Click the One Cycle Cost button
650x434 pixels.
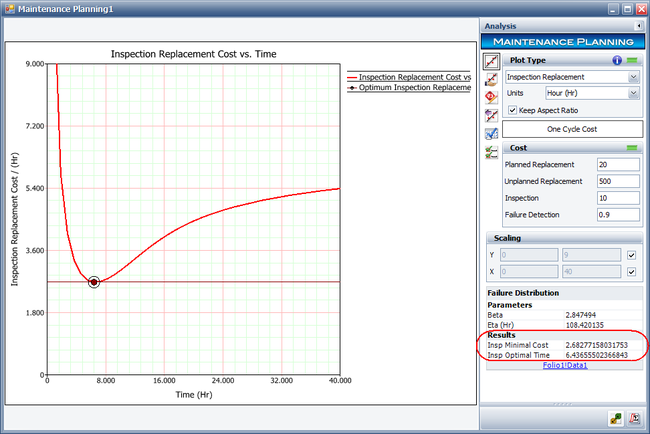pos(572,129)
